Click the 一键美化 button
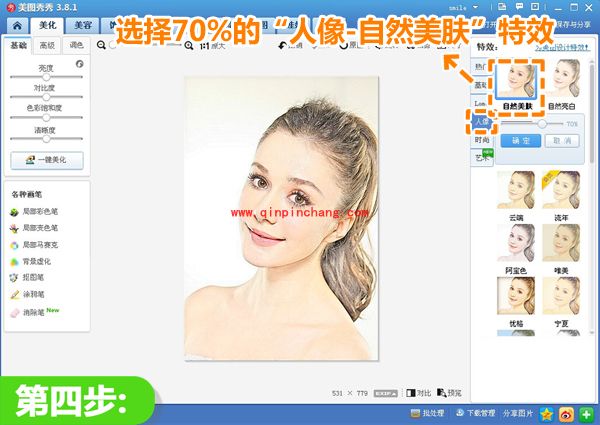Image resolution: width=600 pixels, height=425 pixels. [x=46, y=160]
